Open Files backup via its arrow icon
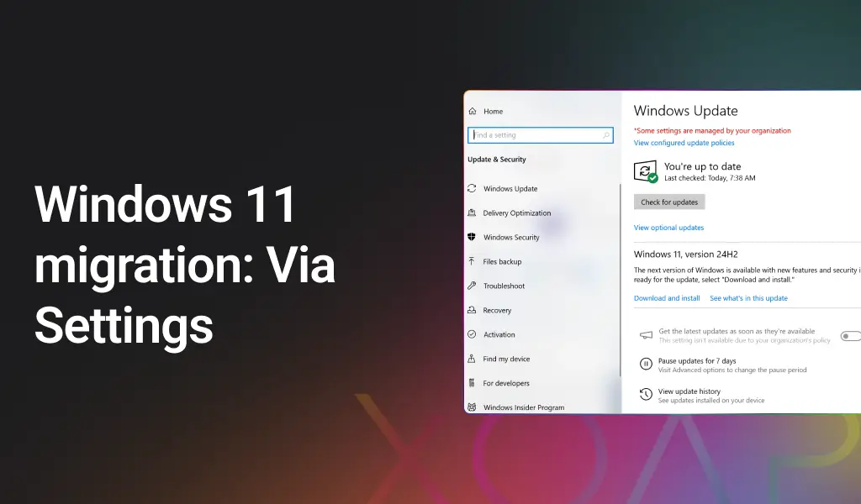The image size is (861, 504). 473,261
